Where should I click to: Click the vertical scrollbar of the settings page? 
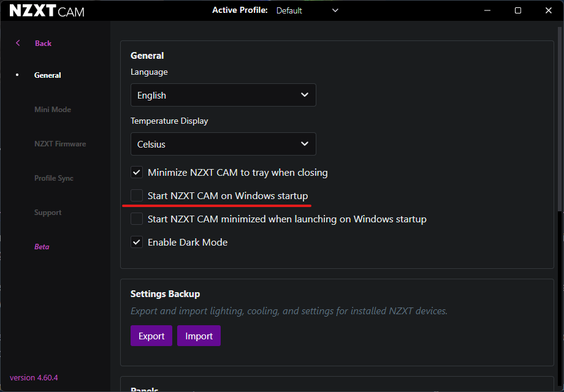coord(560,119)
